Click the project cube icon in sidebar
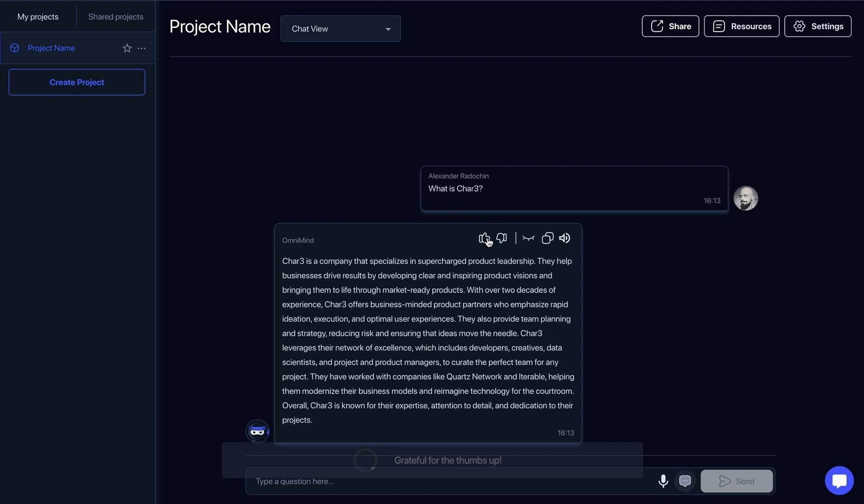 (x=15, y=48)
